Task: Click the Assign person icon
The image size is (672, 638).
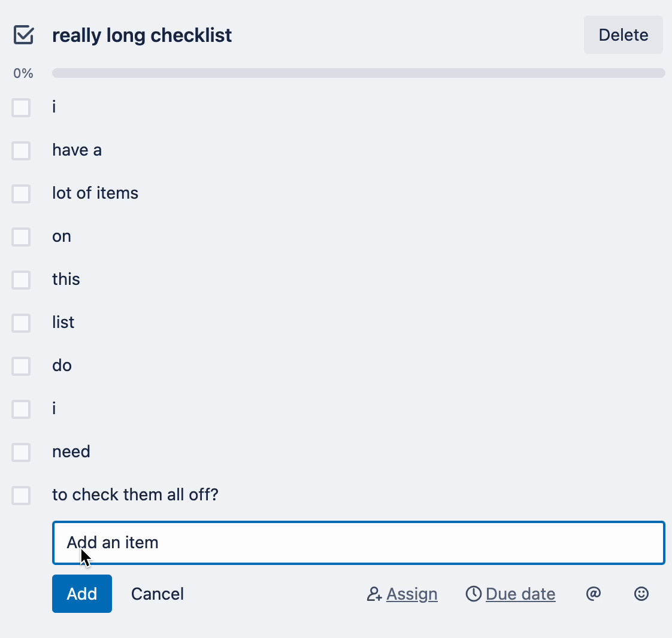Action: pos(374,594)
